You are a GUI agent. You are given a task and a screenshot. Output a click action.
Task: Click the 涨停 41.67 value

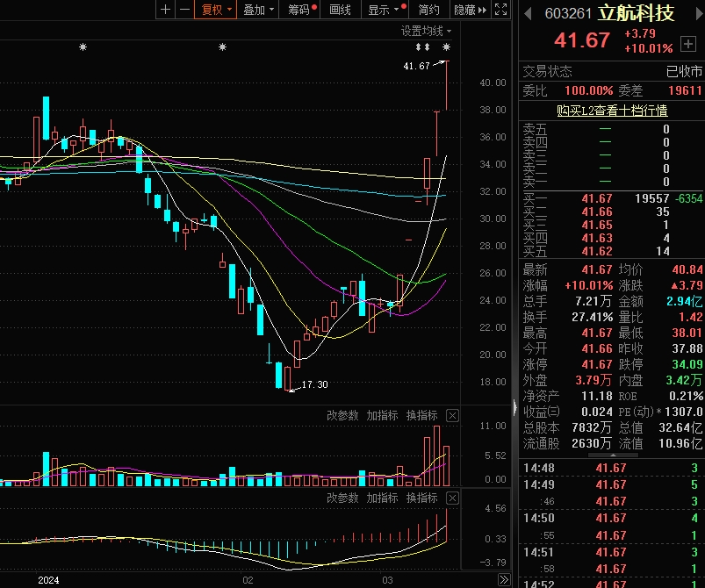(597, 364)
